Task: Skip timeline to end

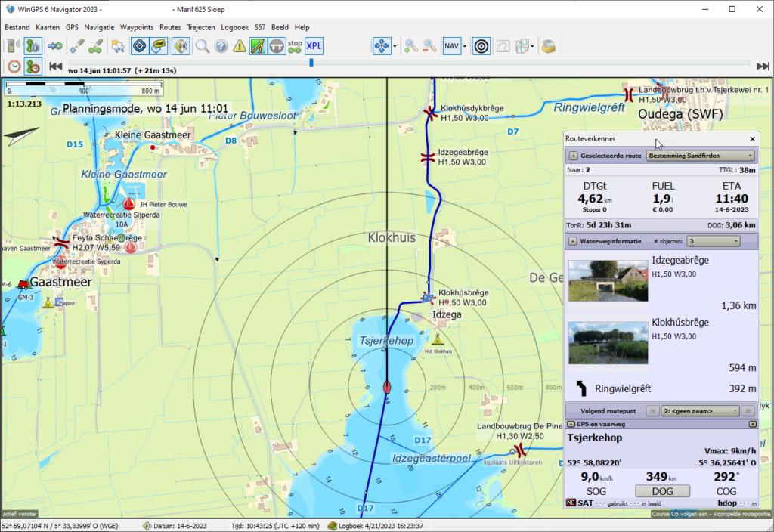Action: coord(763,66)
